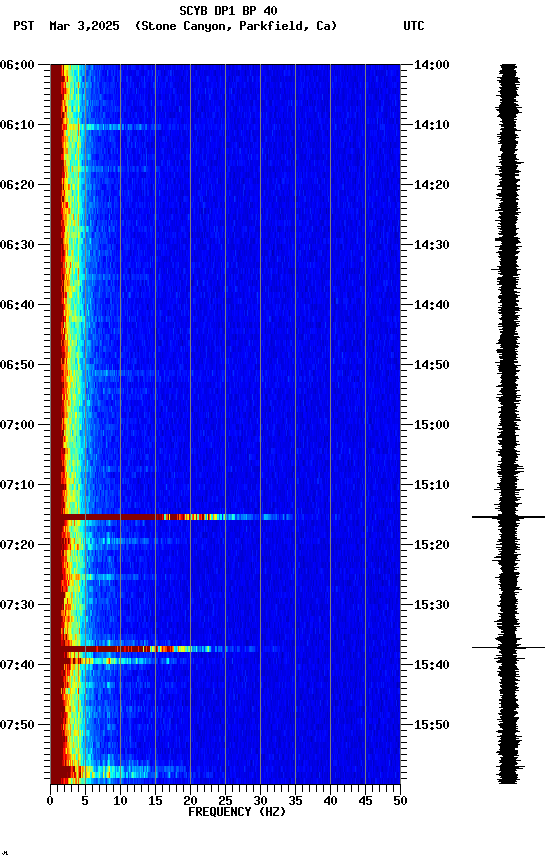Click the waveform spike near 15:37 UTC
Screen dimensions: 552x864
click(x=508, y=647)
